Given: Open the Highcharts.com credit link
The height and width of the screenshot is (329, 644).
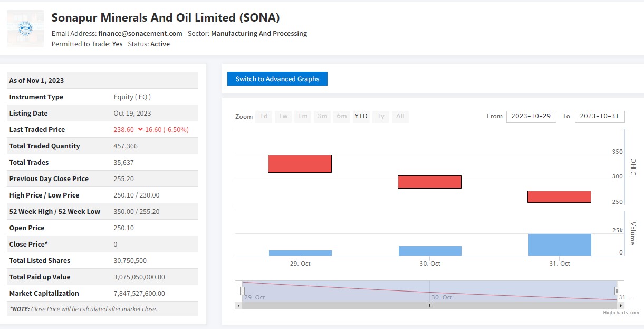Looking at the screenshot, I should (x=621, y=313).
